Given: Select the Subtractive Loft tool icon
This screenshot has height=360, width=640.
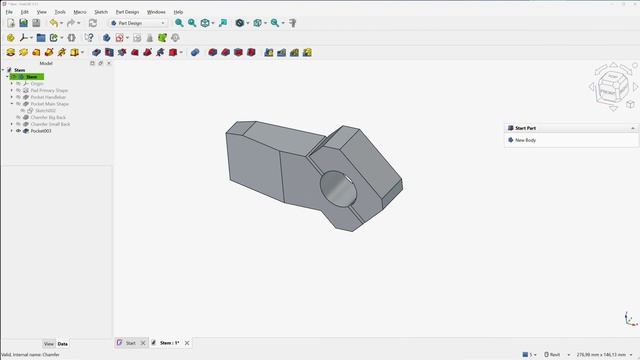Looking at the screenshot, I should (135, 52).
